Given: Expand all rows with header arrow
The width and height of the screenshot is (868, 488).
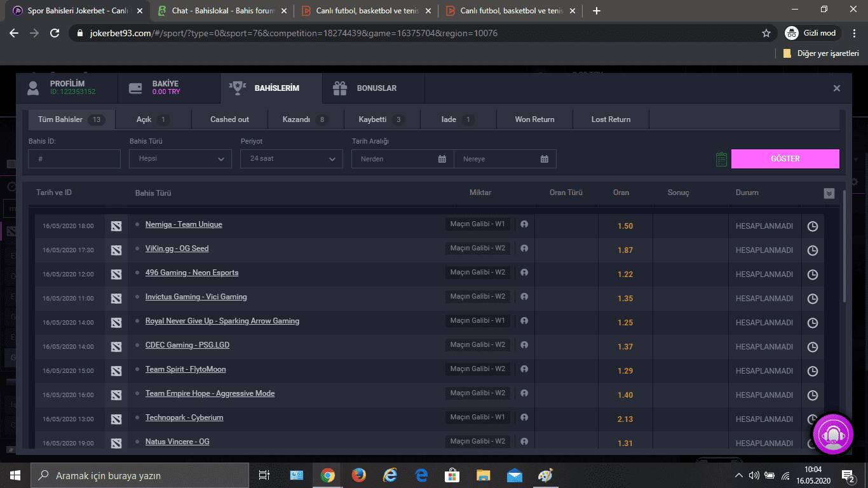Looking at the screenshot, I should coord(829,193).
